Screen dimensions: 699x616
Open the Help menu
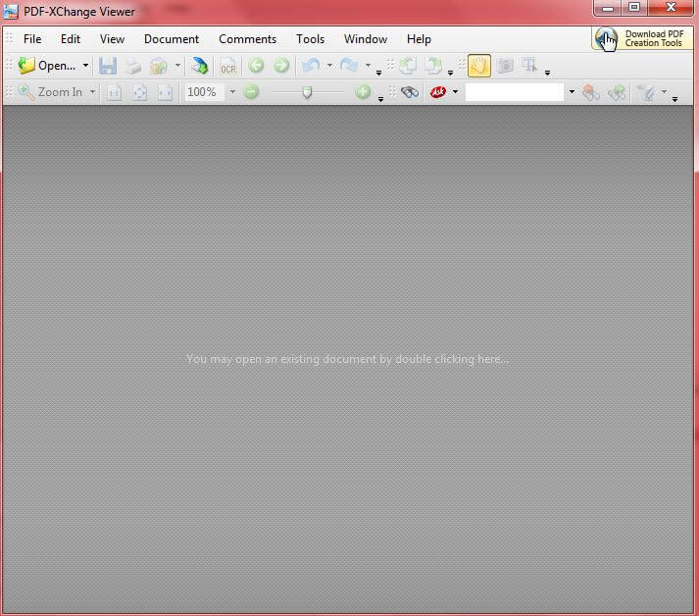[419, 39]
